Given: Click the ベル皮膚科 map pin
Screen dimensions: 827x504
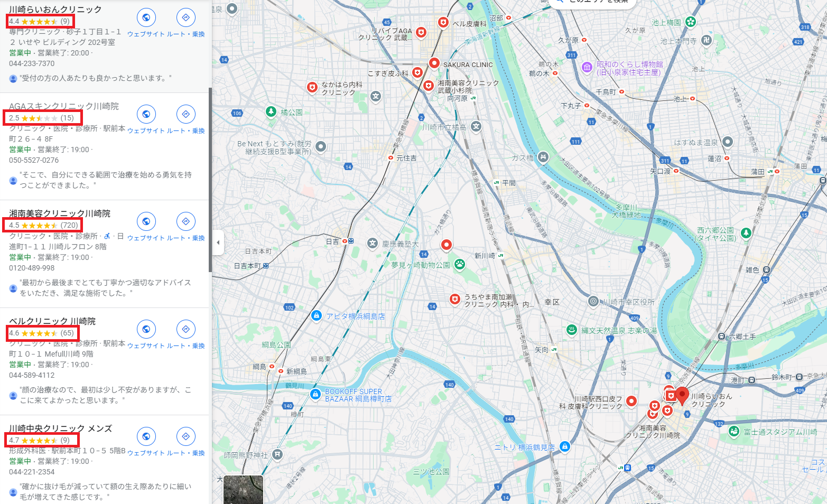Looking at the screenshot, I should tap(443, 23).
